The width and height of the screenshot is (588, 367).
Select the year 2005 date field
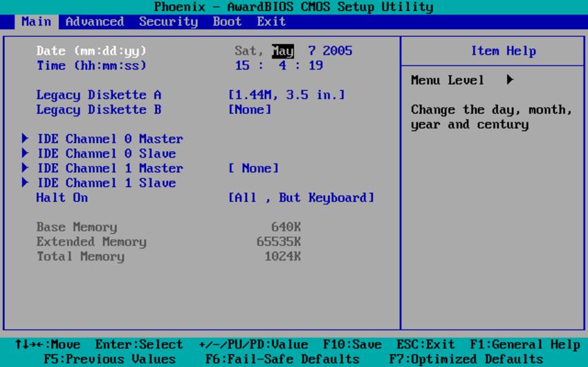[x=338, y=50]
